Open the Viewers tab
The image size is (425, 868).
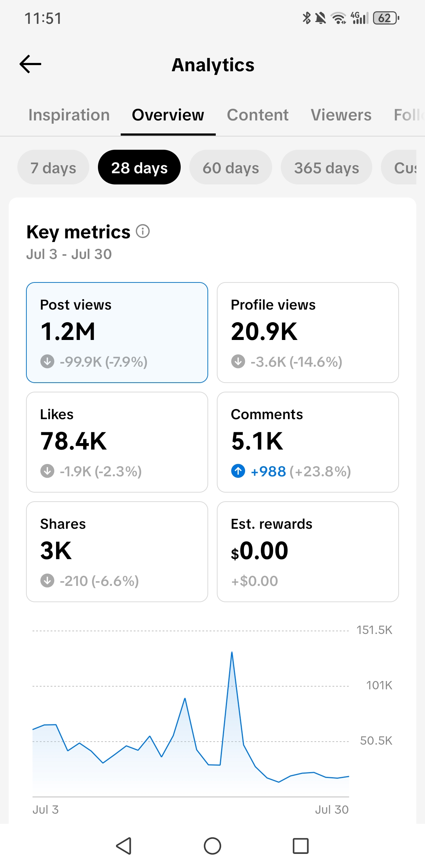341,115
